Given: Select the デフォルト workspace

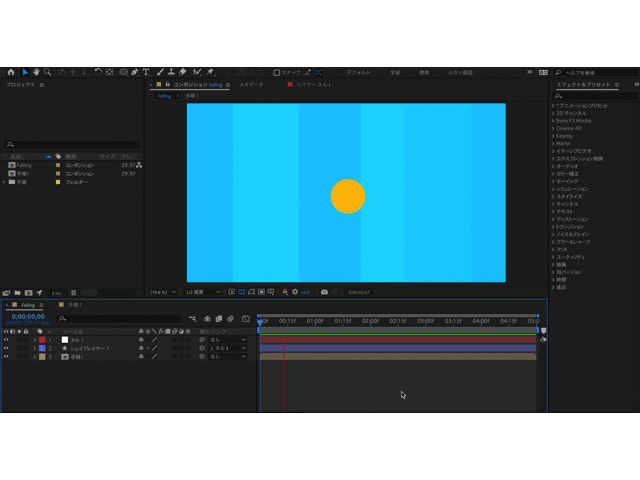Looking at the screenshot, I should pyautogui.click(x=357, y=72).
